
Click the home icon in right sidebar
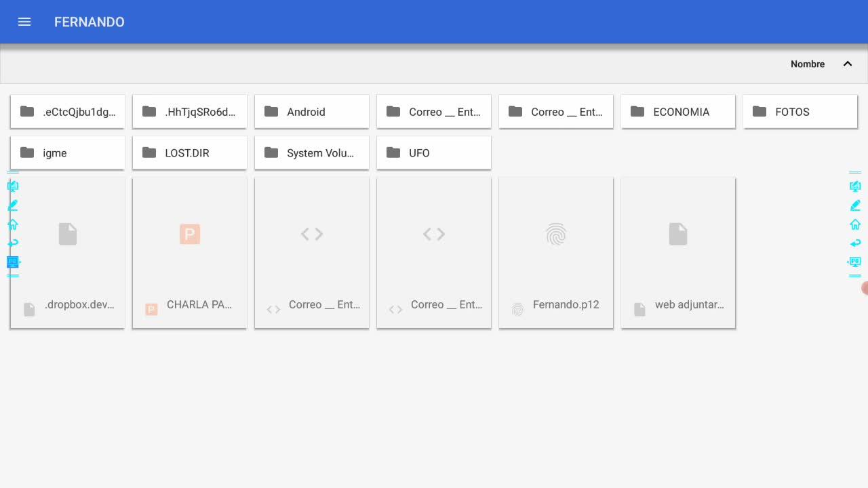855,224
